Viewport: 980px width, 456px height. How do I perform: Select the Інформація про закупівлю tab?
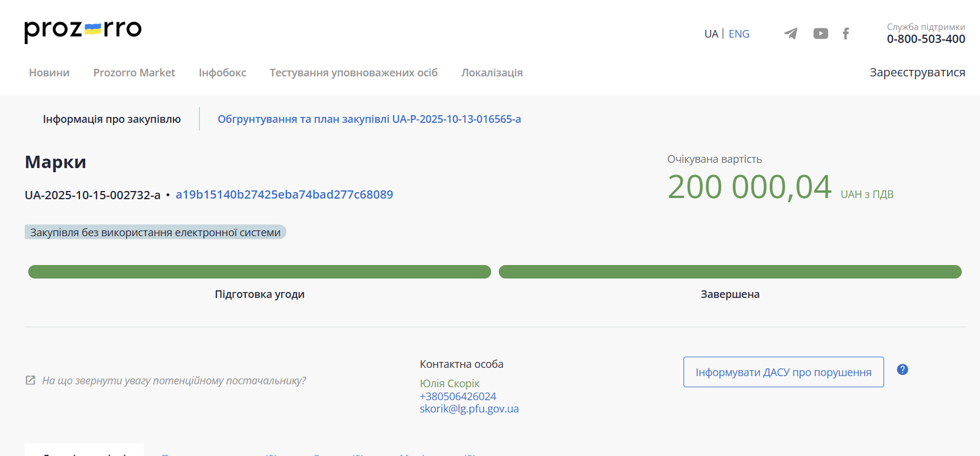(x=112, y=119)
